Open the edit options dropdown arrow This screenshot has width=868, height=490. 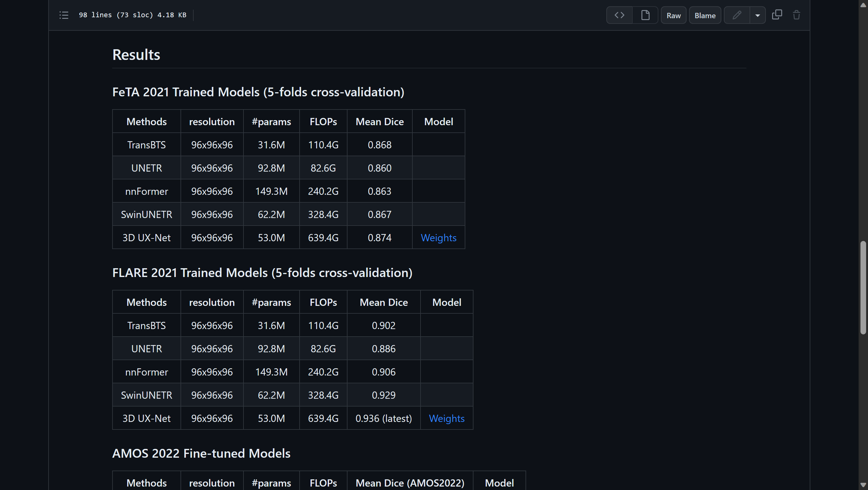[757, 15]
